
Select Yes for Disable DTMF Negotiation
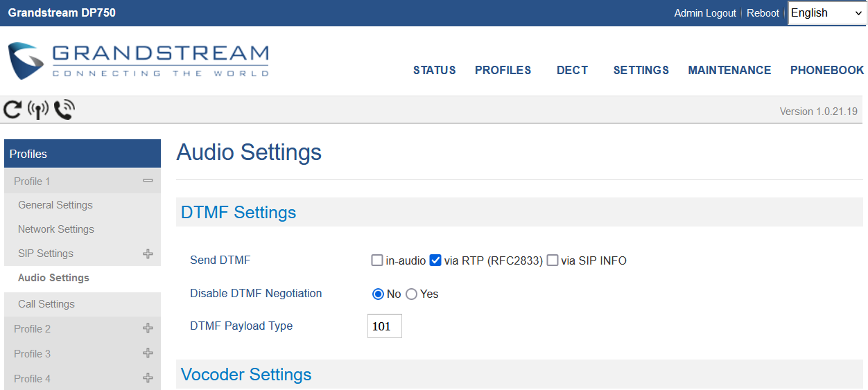coord(411,294)
